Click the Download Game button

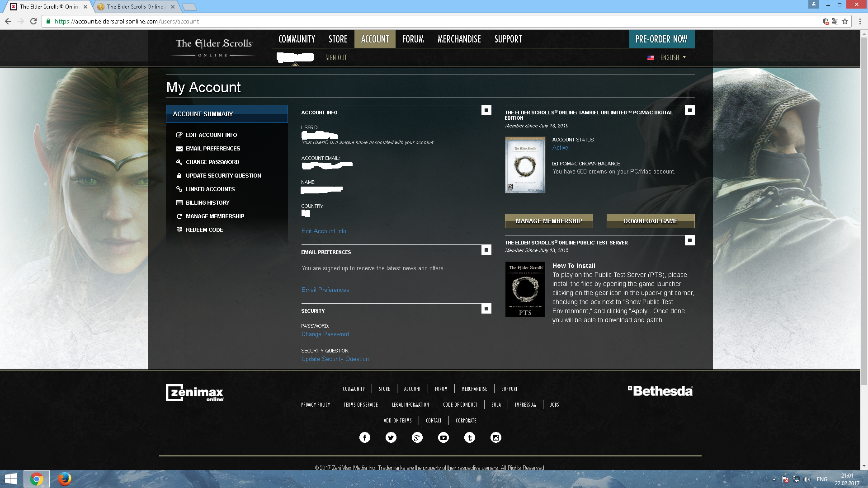point(651,221)
